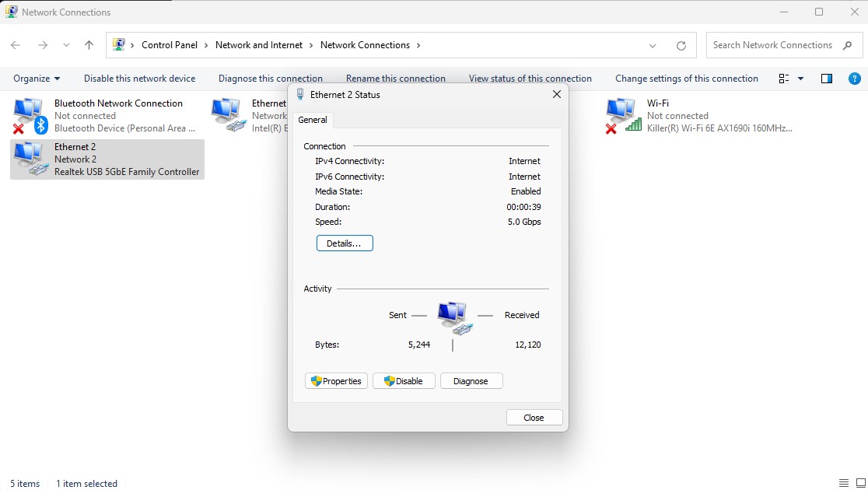Click Bluetooth Device (Personal Area ... text
This screenshot has height=490, width=868.
pyautogui.click(x=124, y=128)
